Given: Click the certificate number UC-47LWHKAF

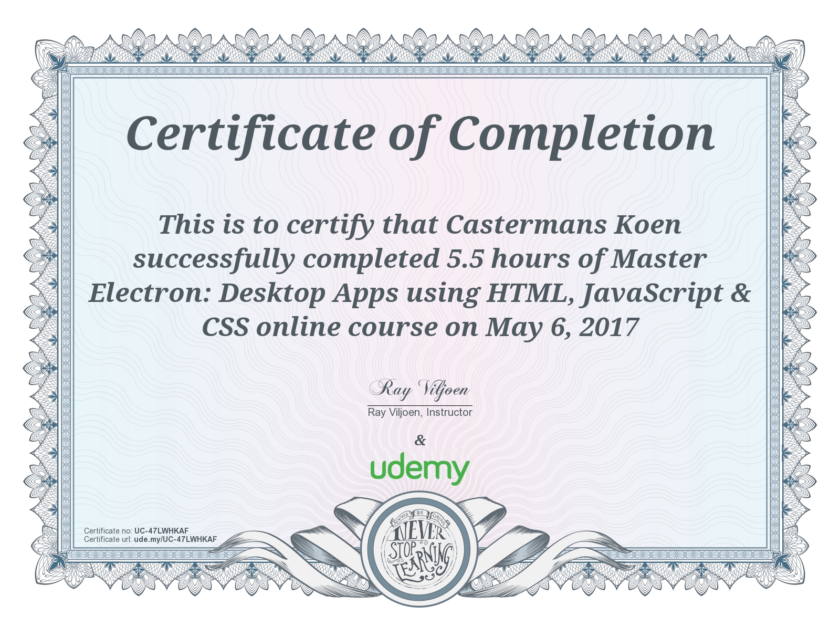Looking at the screenshot, I should (161, 531).
